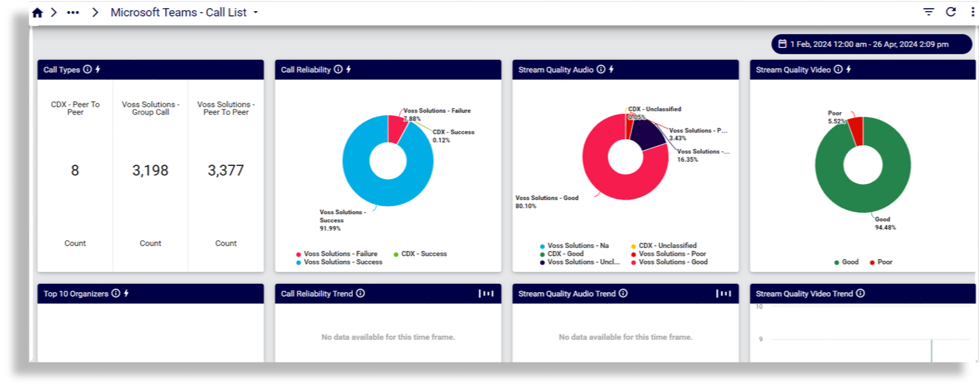Go to the home page icon
This screenshot has height=388, width=980.
coord(37,13)
